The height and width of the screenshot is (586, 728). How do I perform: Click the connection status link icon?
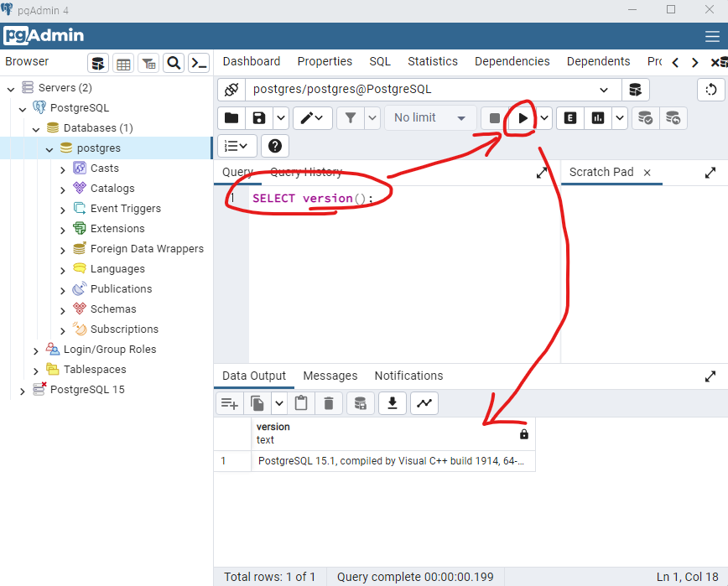[x=231, y=90]
